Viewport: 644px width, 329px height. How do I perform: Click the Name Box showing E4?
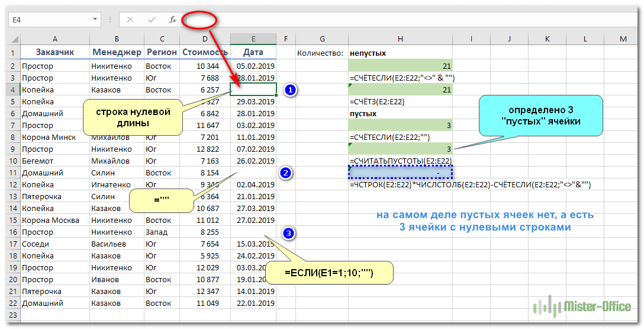(x=50, y=20)
